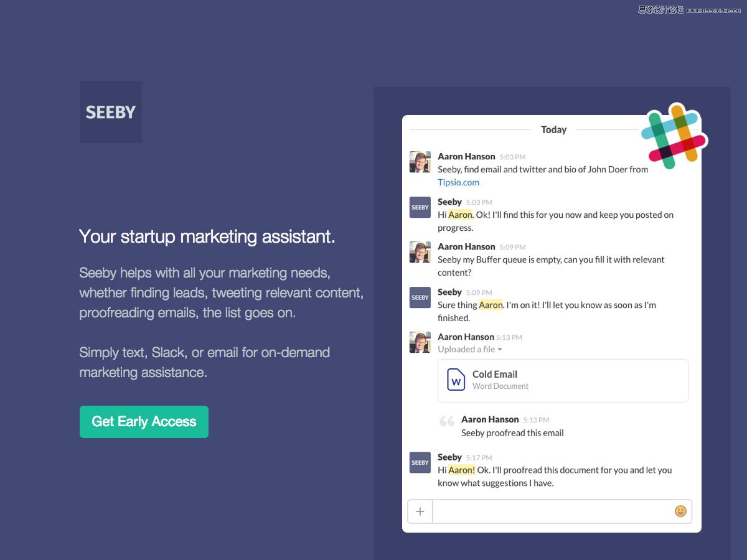The image size is (747, 560).
Task: Click the Aaron Hanson name at 5:09 PM
Action: 466,246
